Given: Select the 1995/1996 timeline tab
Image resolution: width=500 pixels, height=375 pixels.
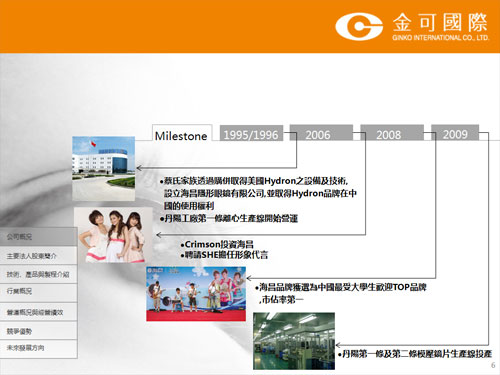Looking at the screenshot, I should coord(251,133).
